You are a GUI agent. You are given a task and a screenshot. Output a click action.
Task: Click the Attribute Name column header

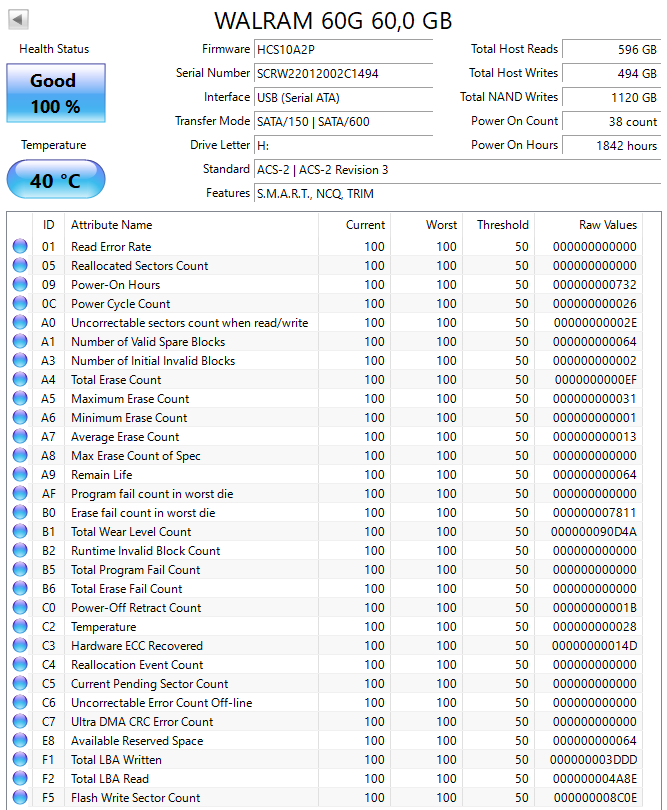[191, 225]
